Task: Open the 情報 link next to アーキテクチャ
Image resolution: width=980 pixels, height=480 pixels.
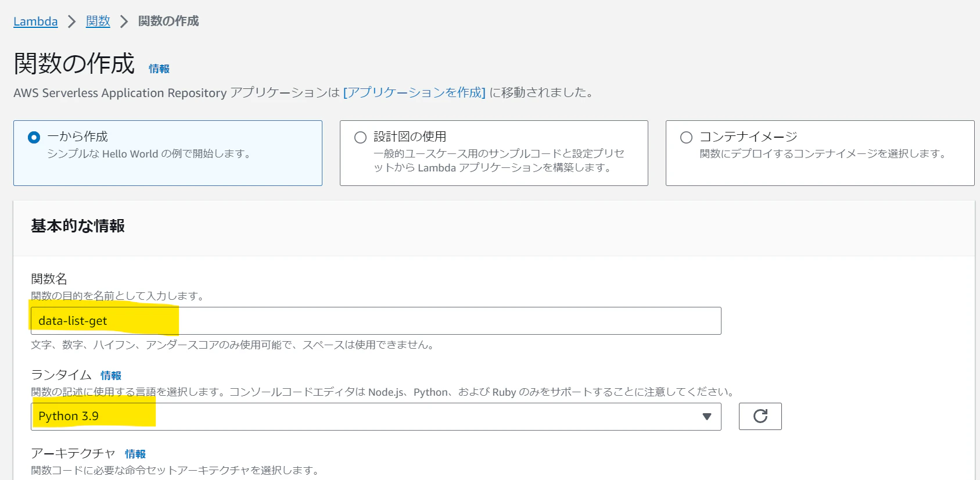Action: (x=135, y=454)
